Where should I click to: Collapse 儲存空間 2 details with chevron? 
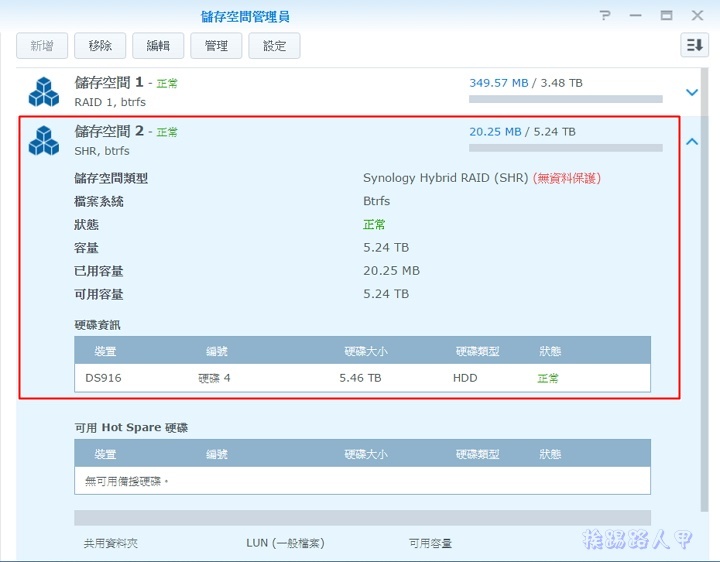click(x=692, y=141)
